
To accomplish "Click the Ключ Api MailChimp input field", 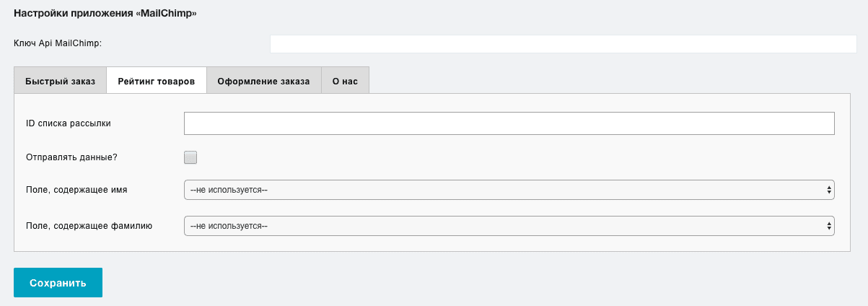I will tap(563, 43).
